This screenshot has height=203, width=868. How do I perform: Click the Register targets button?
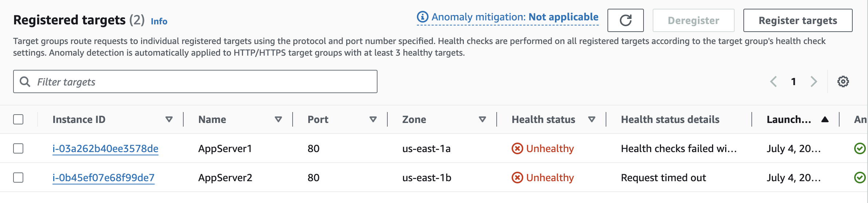[798, 20]
